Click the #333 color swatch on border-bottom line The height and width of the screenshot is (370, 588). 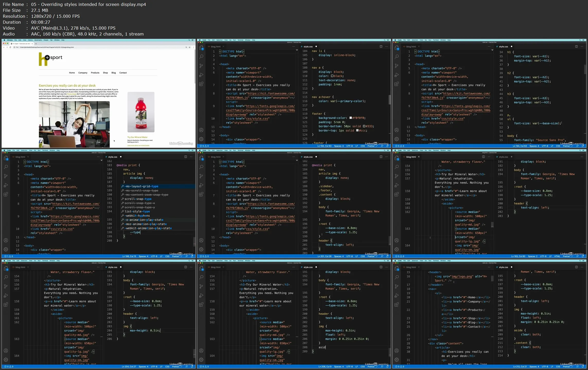pos(364,126)
